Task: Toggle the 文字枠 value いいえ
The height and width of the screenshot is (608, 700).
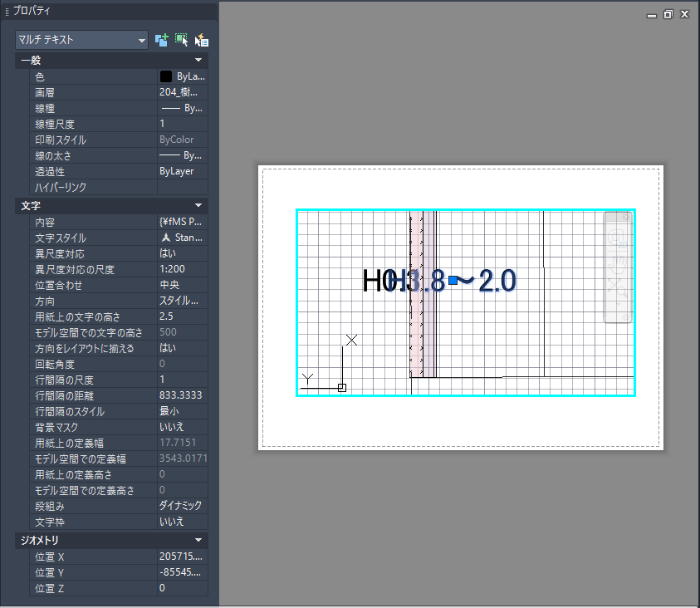Action: (181, 522)
